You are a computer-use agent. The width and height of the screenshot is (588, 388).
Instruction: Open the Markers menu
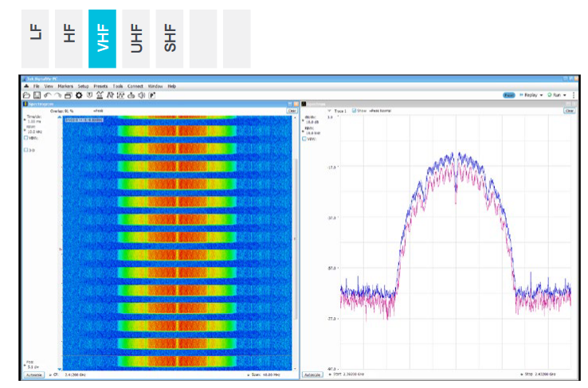click(65, 85)
